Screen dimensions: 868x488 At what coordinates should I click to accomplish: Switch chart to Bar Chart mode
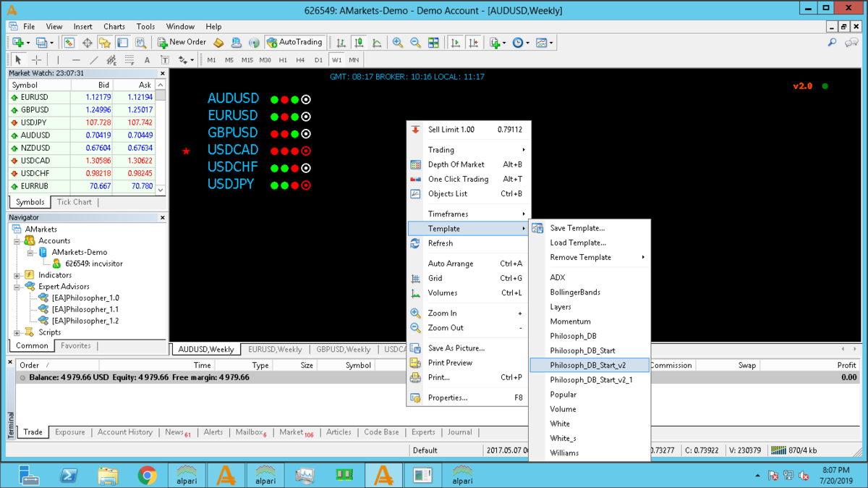pos(341,43)
